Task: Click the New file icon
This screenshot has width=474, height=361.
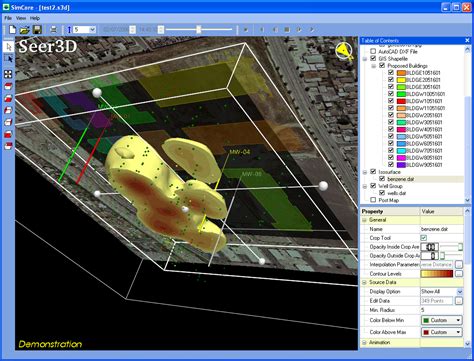Action: (x=12, y=30)
